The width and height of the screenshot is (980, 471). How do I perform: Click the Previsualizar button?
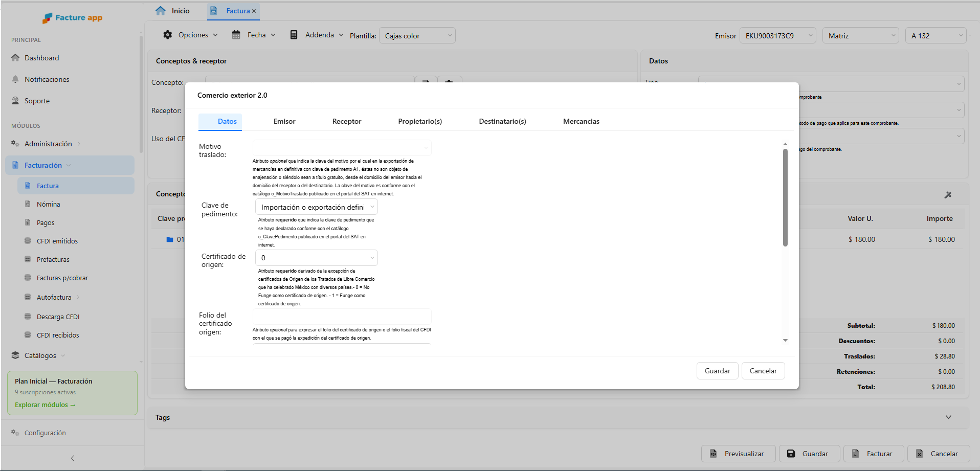pos(738,454)
